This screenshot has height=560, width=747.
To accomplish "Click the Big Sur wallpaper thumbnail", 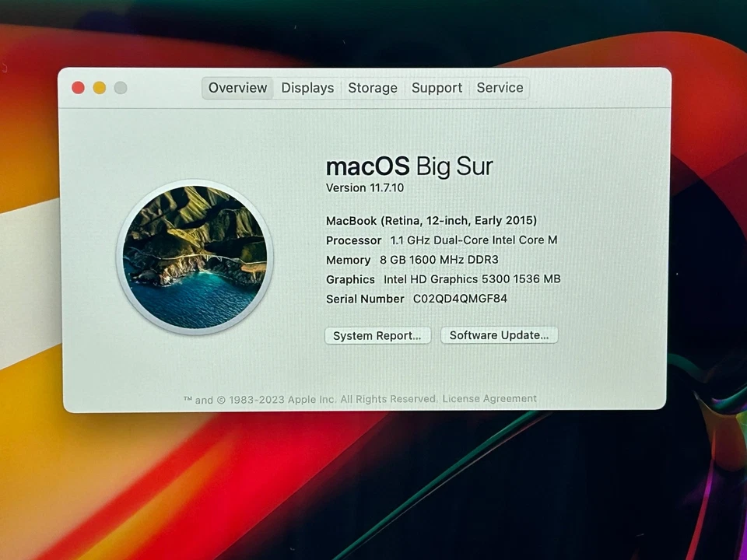I will pos(194,256).
